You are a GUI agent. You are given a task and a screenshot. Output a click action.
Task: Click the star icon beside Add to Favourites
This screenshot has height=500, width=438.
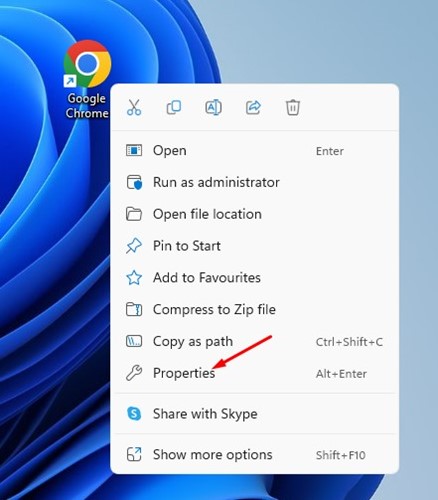[134, 278]
